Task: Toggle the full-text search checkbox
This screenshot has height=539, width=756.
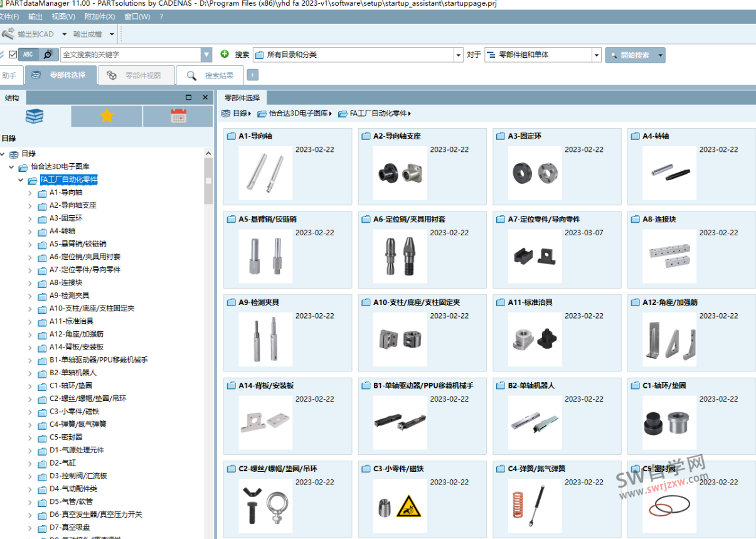Action: [13, 55]
